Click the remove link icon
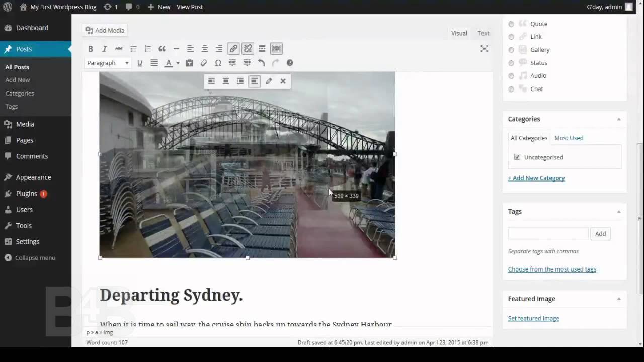644x362 pixels. click(248, 49)
